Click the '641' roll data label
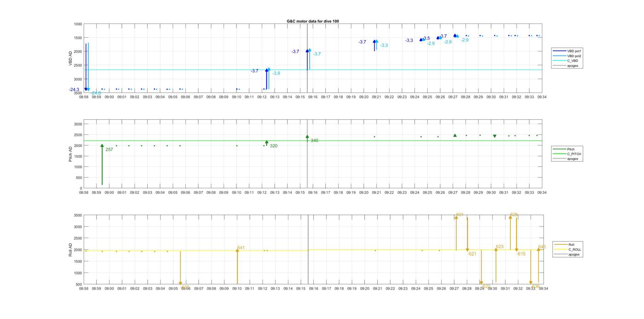The width and height of the screenshot is (644, 319). (241, 248)
